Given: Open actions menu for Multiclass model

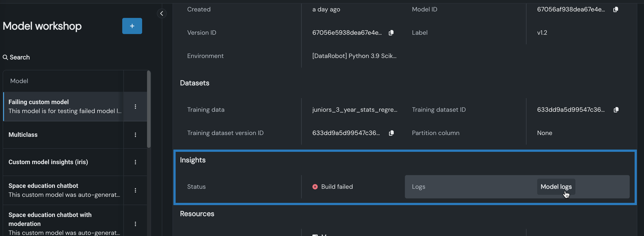Looking at the screenshot, I should point(135,135).
